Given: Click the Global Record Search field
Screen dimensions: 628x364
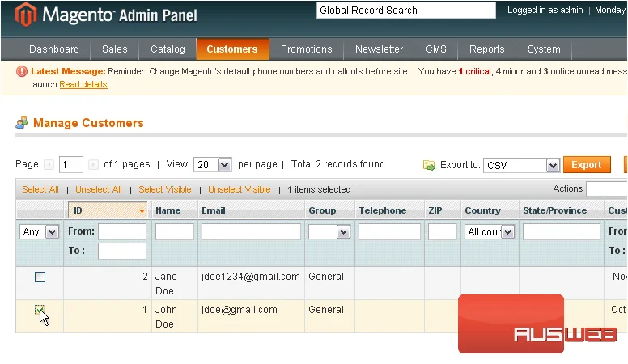Looking at the screenshot, I should click(406, 11).
